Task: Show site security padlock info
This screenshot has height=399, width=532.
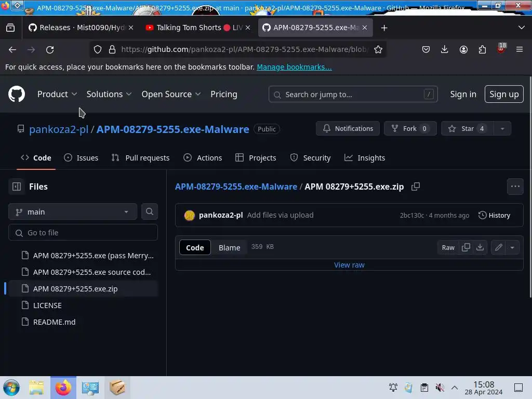Action: tap(112, 49)
